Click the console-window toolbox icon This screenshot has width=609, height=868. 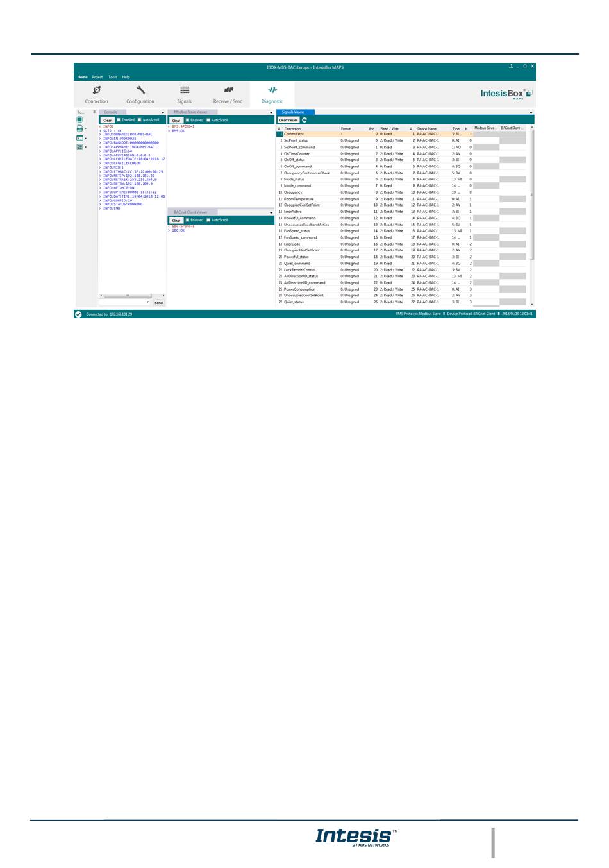[x=80, y=138]
